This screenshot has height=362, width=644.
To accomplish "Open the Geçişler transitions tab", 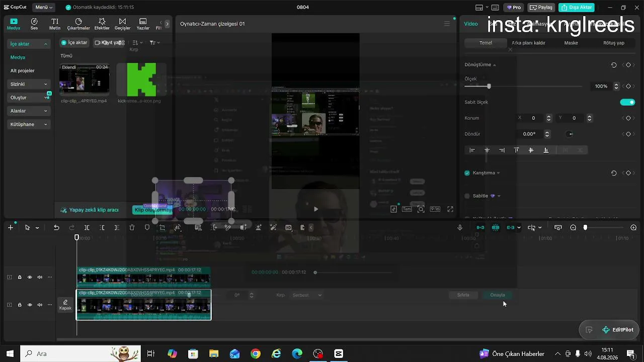I will click(122, 24).
